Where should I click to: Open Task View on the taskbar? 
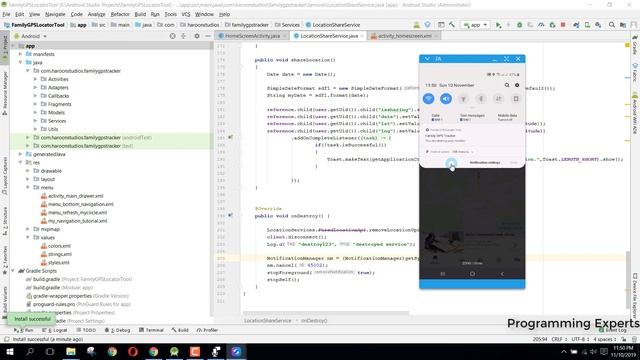[50, 351]
